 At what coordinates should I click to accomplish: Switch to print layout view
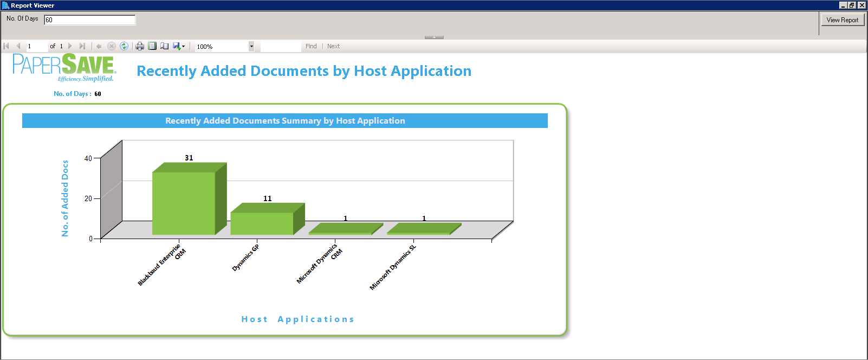coord(152,46)
